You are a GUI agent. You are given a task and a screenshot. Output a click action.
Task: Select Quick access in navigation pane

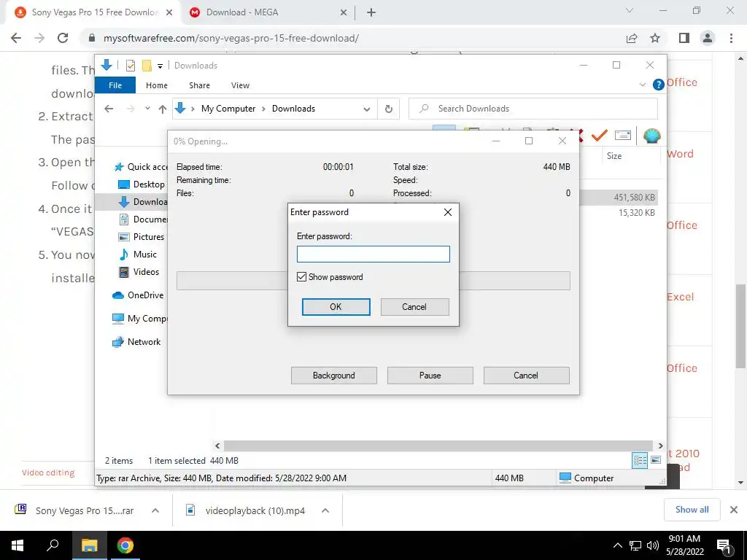tap(141, 167)
